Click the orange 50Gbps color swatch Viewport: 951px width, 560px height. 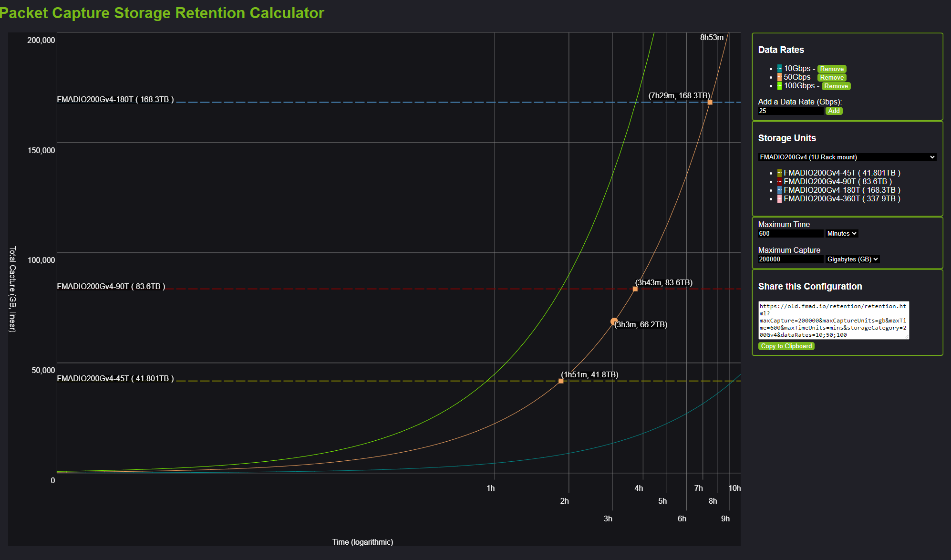tap(779, 77)
